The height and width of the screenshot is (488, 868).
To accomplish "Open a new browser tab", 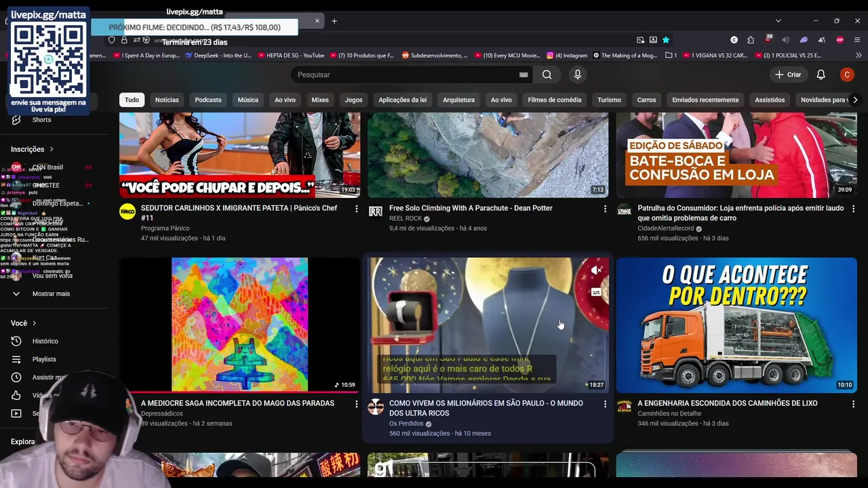I will pyautogui.click(x=334, y=21).
